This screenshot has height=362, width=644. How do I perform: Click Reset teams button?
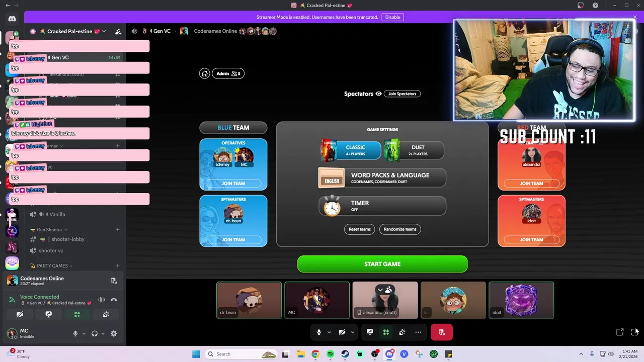360,229
